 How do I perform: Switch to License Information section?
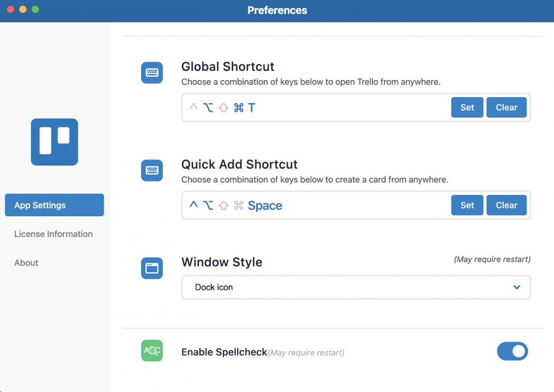pyautogui.click(x=53, y=234)
